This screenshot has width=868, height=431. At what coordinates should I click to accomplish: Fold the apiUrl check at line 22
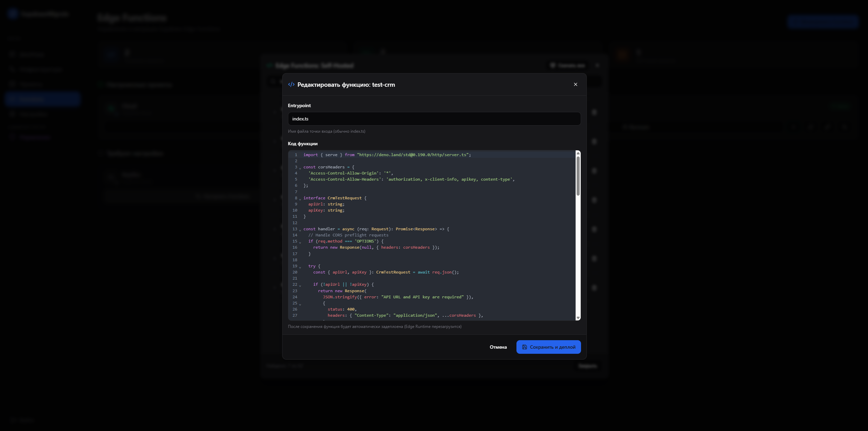tap(300, 285)
